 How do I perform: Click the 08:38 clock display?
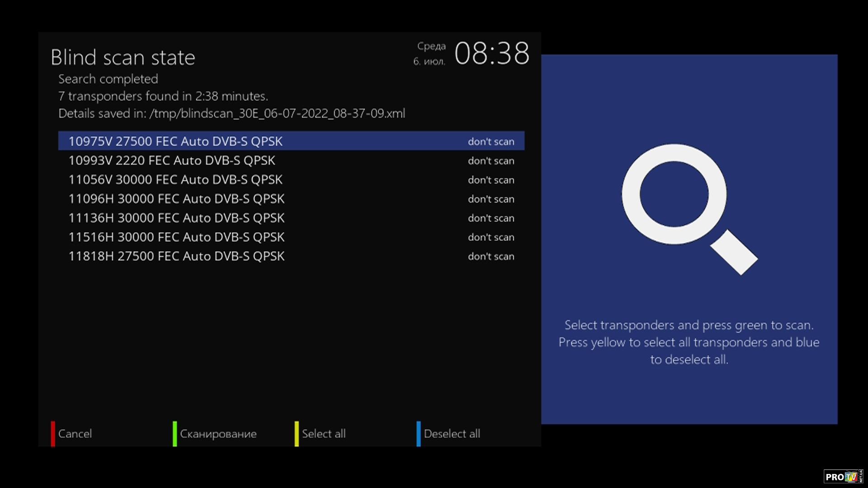[x=492, y=53]
